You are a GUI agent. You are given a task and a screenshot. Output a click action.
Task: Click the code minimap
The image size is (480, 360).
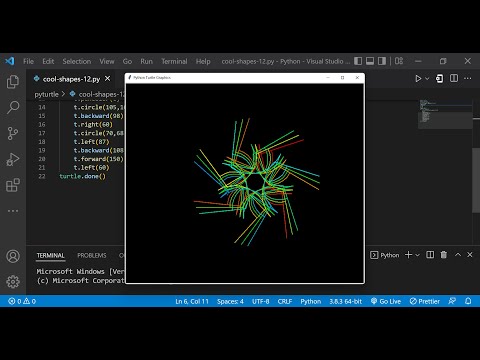pyautogui.click(x=445, y=114)
